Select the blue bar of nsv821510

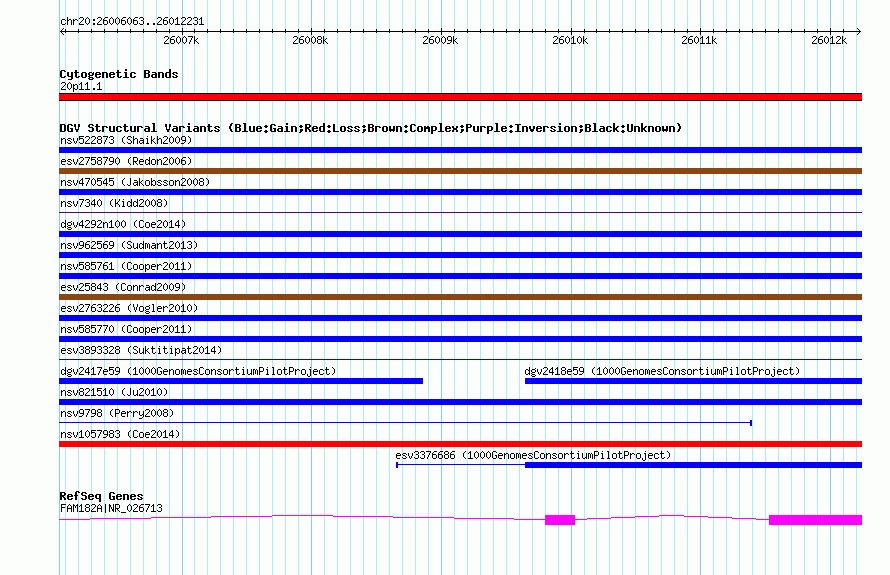click(460, 402)
